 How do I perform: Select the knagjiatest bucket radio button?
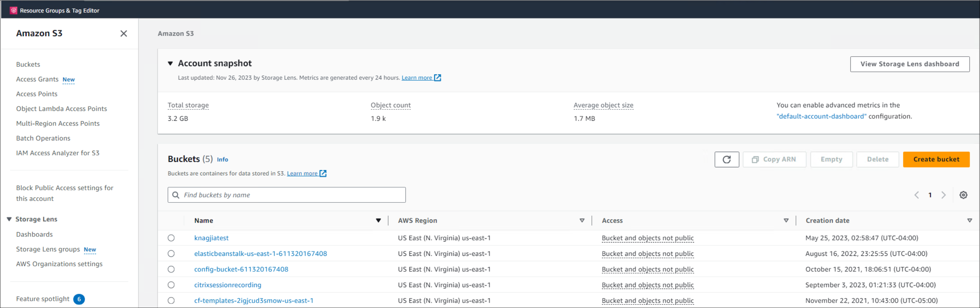point(171,238)
